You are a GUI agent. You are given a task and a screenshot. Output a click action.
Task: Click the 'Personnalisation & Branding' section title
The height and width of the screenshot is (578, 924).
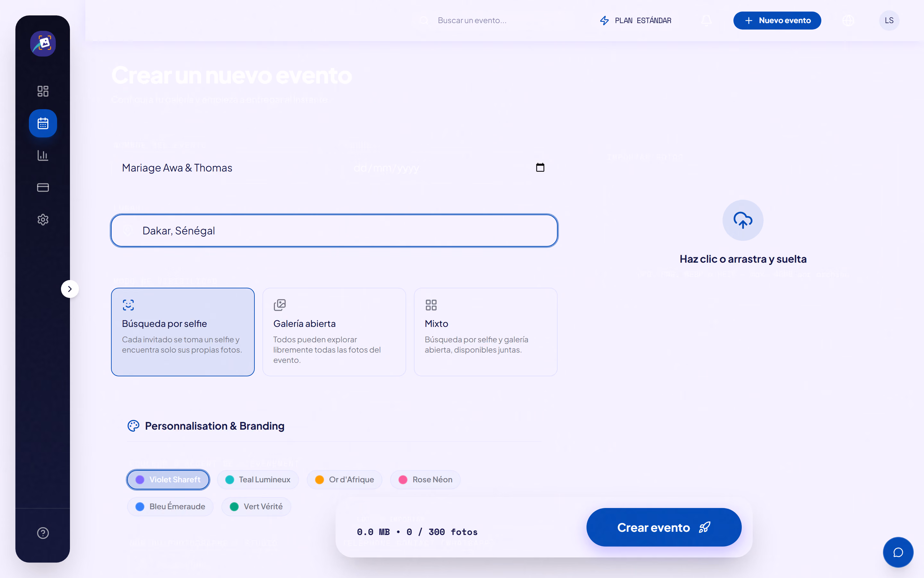pos(215,426)
